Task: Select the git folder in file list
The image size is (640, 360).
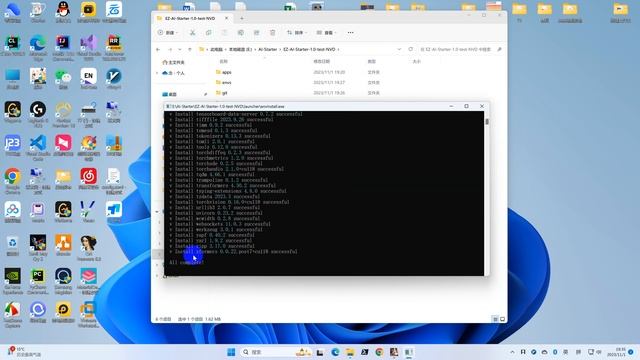Action: tap(224, 93)
